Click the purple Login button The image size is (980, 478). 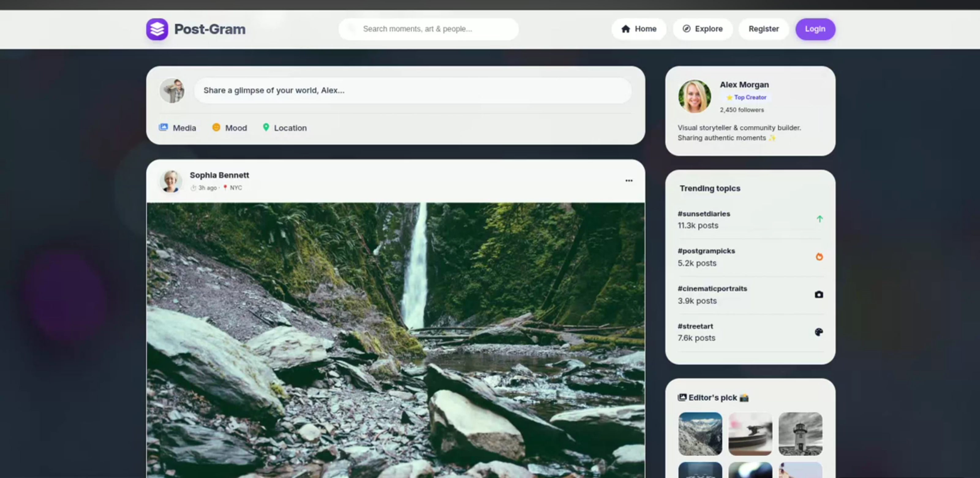pos(815,29)
